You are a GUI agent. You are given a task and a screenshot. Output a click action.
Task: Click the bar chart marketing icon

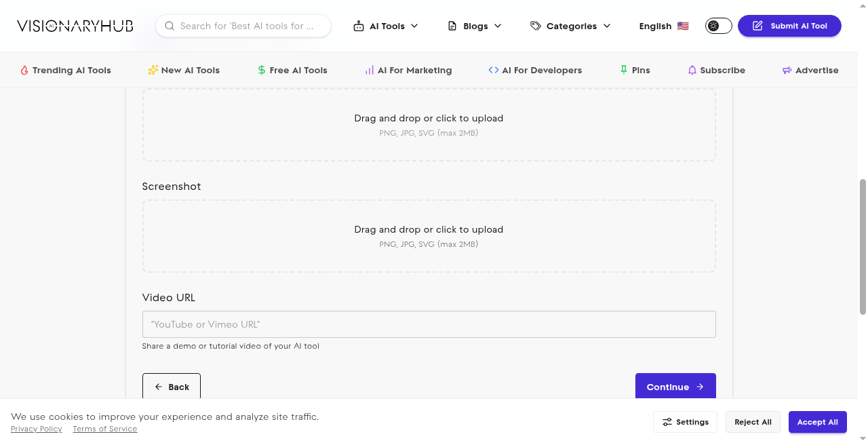(x=370, y=70)
